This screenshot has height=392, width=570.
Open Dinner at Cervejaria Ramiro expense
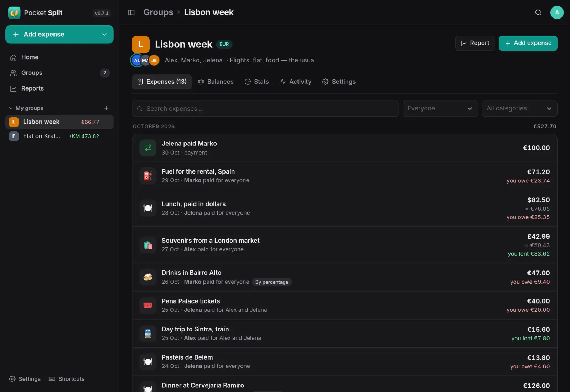(x=344, y=385)
